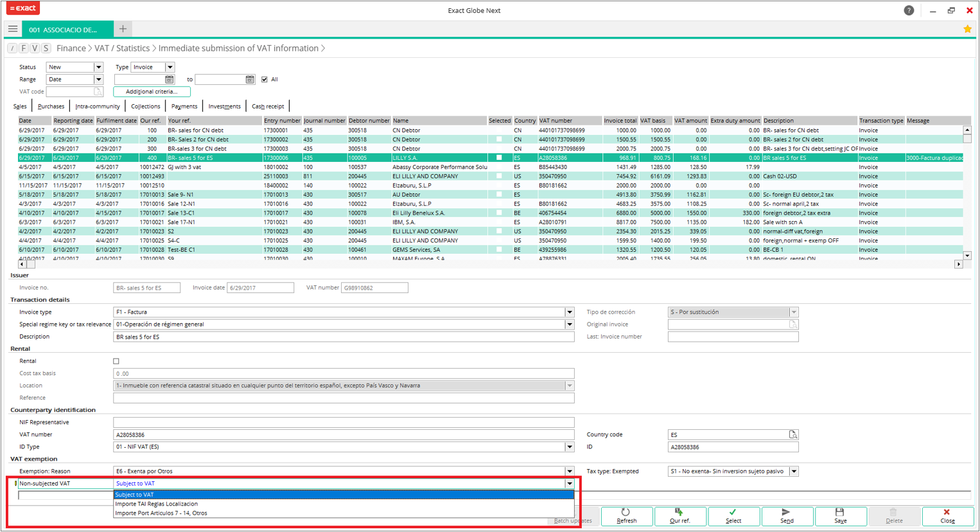Viewport: 980px width, 532px height.
Task: Switch to the Collections tab
Action: (146, 107)
